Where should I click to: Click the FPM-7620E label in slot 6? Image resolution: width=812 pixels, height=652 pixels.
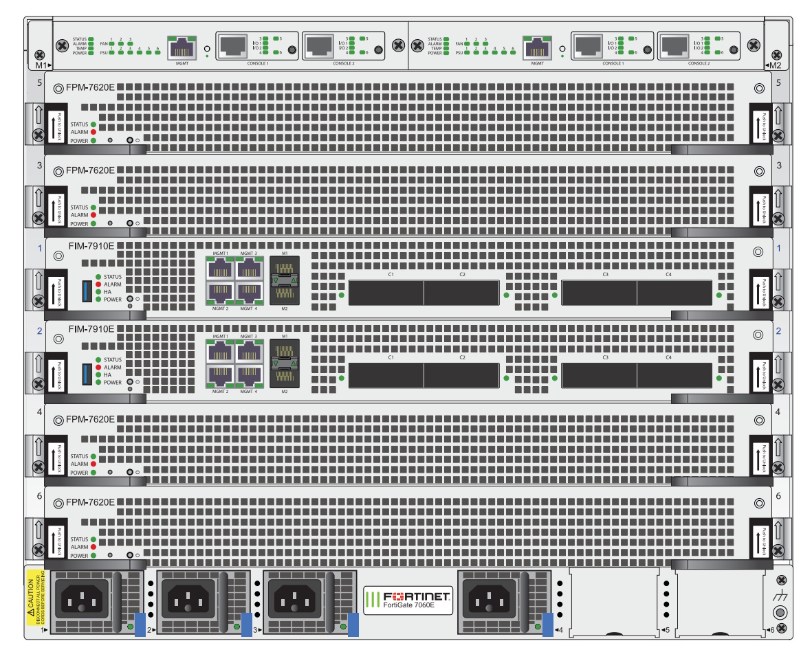point(90,502)
